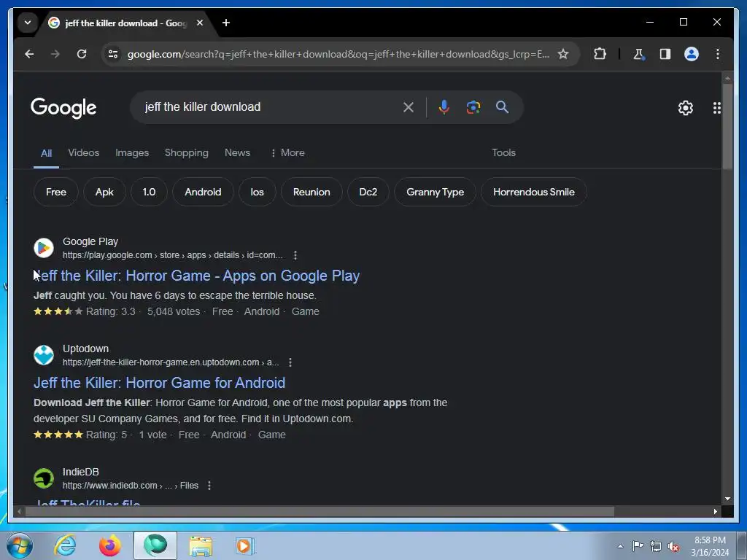Click the browser address bar URL

click(338, 54)
